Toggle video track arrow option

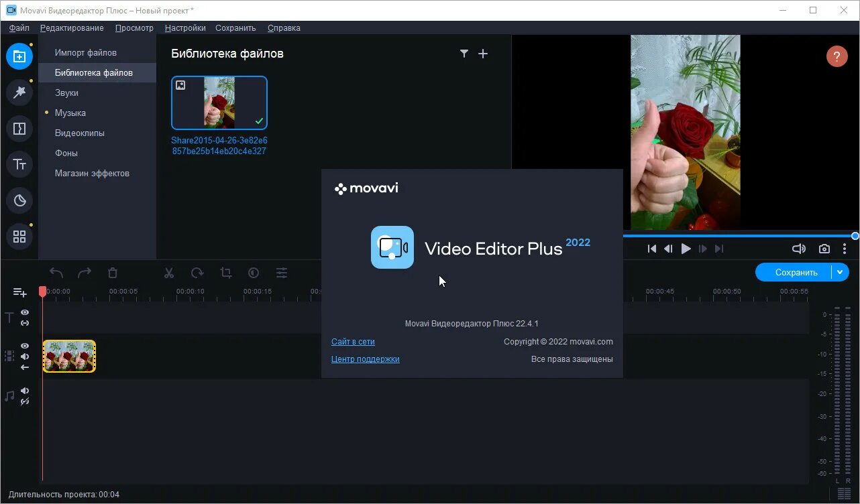pyautogui.click(x=25, y=367)
